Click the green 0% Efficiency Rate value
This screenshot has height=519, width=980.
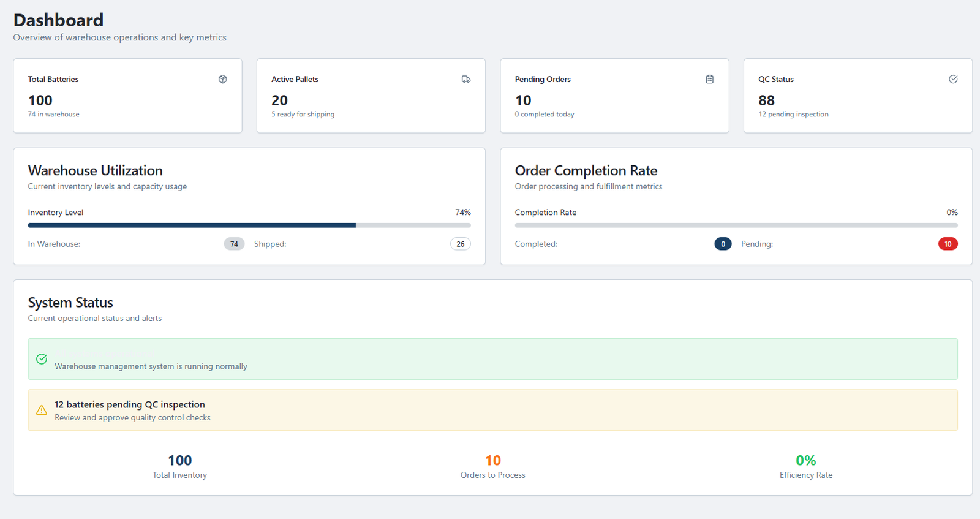(x=805, y=460)
